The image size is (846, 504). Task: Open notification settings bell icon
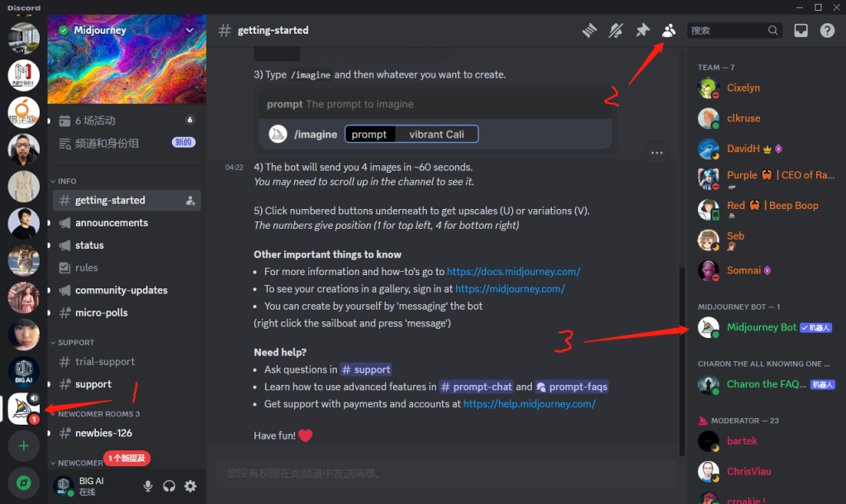(x=615, y=31)
